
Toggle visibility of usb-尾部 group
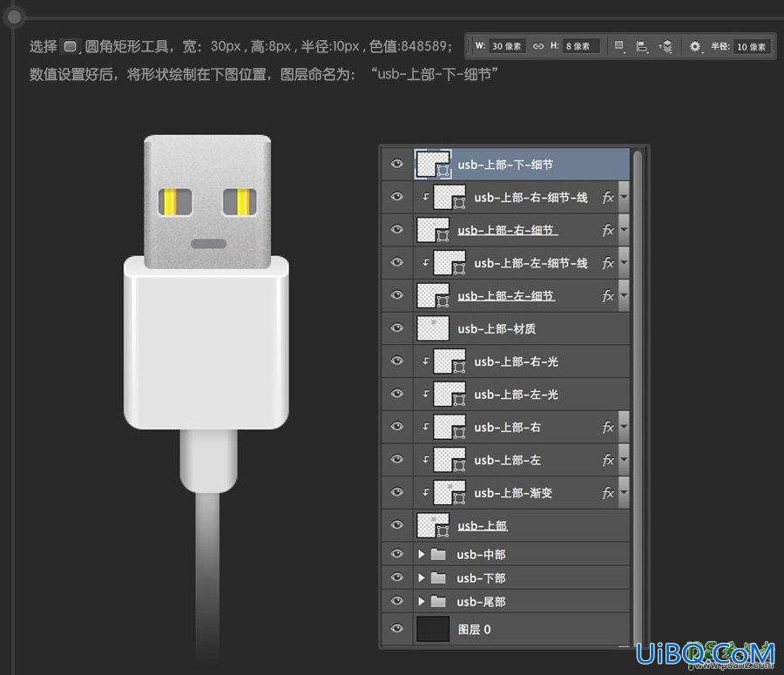[397, 601]
